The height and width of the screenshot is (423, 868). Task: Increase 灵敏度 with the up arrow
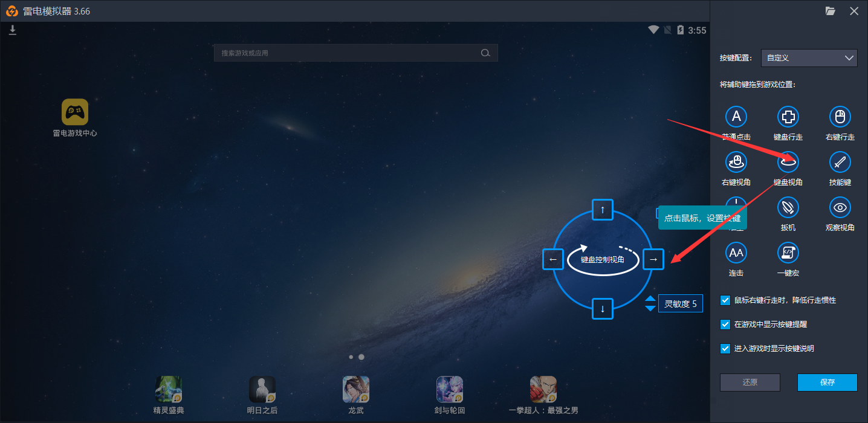pos(650,299)
